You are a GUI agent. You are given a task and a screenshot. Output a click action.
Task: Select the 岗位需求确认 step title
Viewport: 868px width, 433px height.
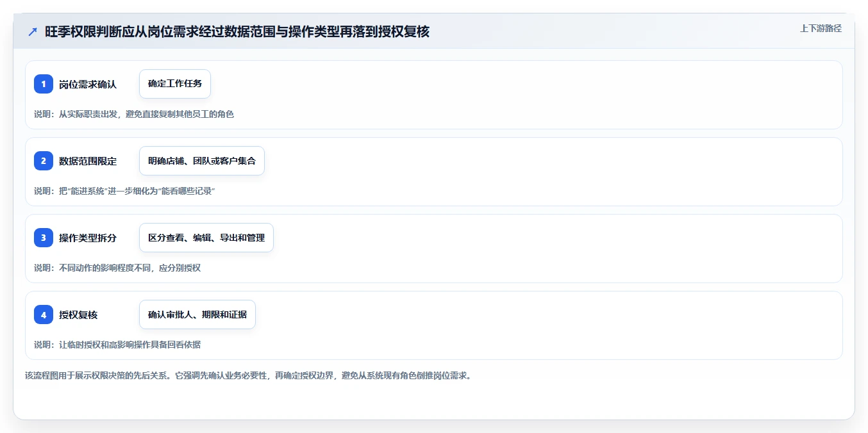pyautogui.click(x=88, y=84)
